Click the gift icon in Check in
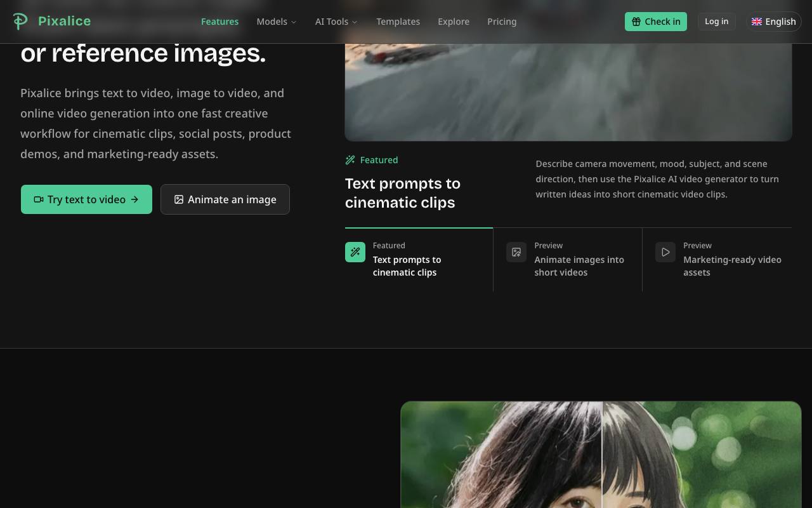Screen dimensions: 812x508 click(x=636, y=22)
